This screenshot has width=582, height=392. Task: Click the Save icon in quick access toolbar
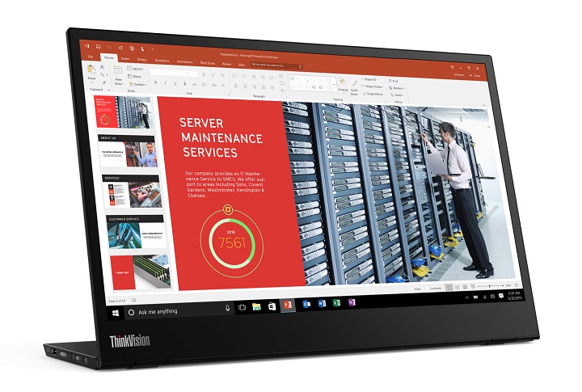click(x=99, y=46)
